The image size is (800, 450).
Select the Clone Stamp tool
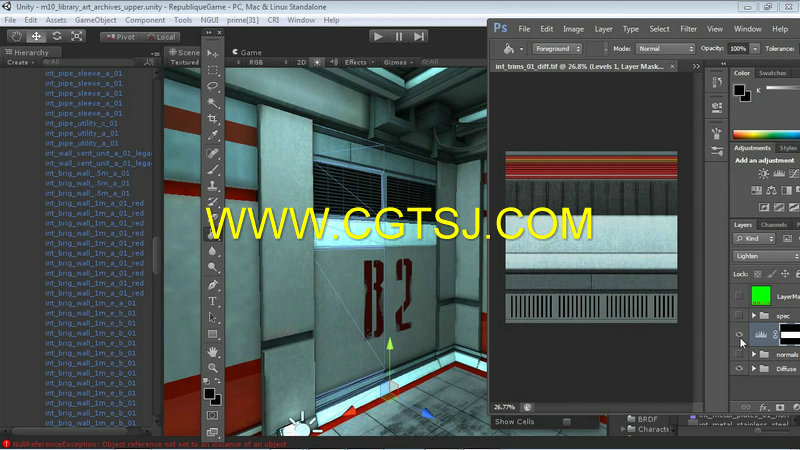[x=213, y=186]
